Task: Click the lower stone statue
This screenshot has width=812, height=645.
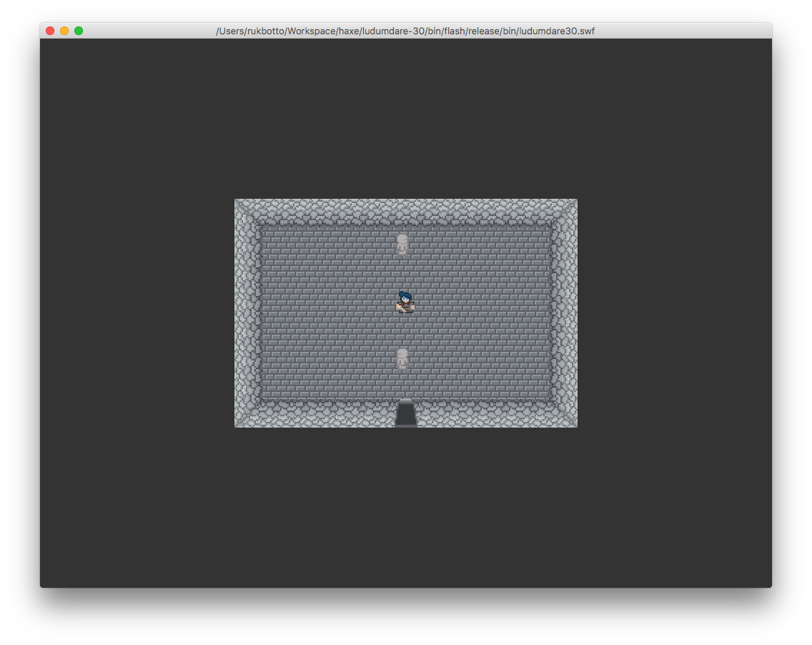Action: pyautogui.click(x=402, y=358)
